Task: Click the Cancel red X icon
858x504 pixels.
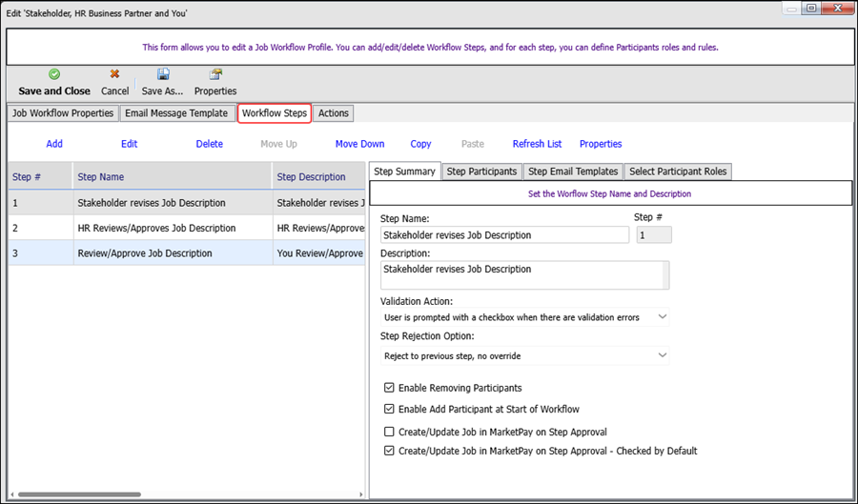Action: (114, 74)
